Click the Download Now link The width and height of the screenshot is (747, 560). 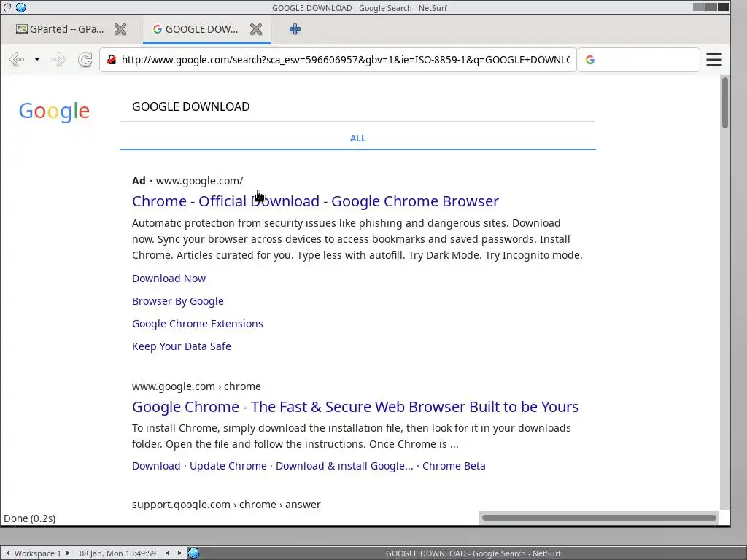click(169, 278)
